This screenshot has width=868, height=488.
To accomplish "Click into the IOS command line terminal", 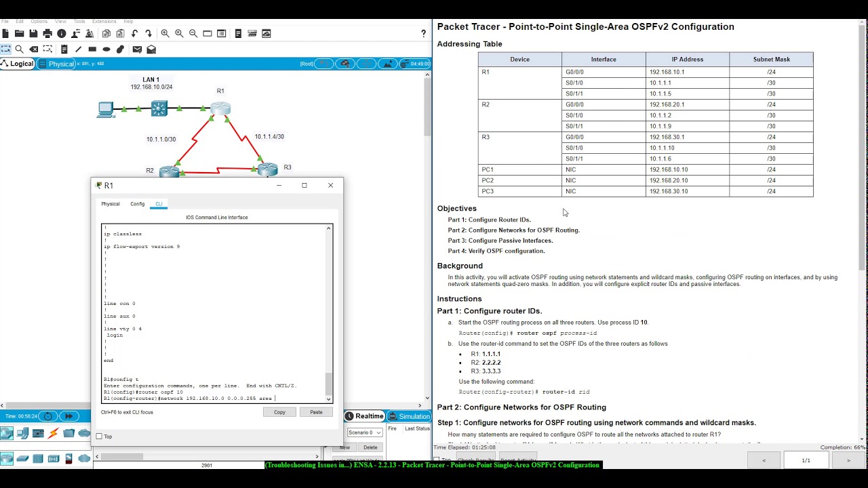I will point(214,312).
